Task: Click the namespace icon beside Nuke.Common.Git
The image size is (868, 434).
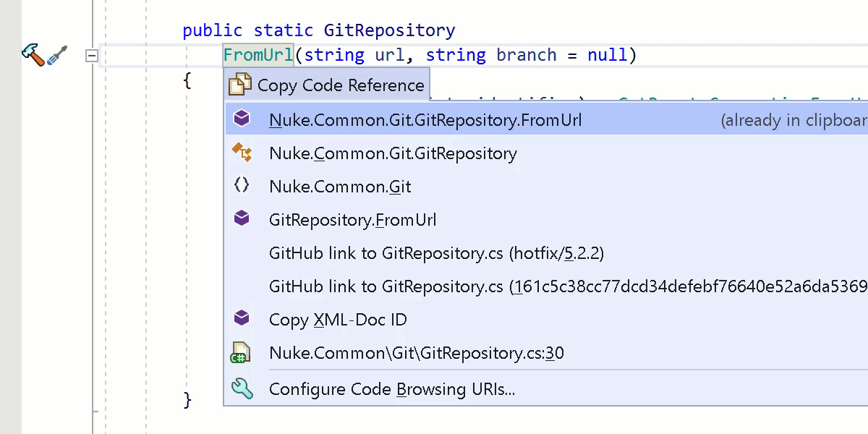Action: 242,184
